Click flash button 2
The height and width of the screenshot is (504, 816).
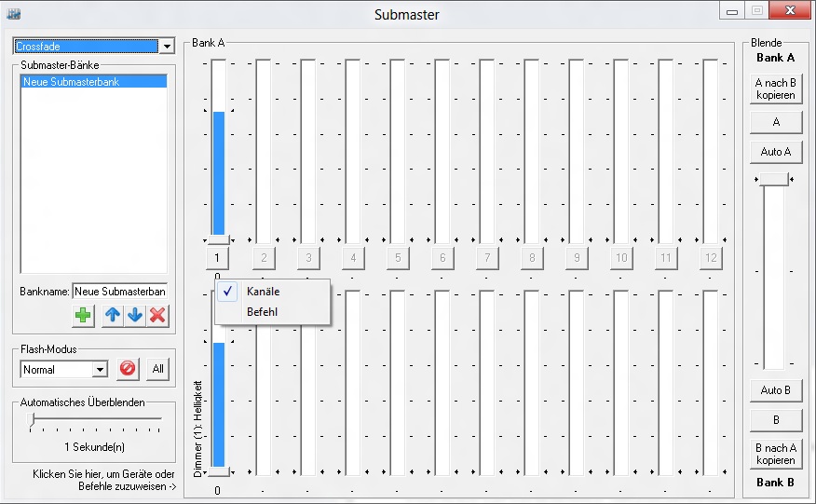tap(264, 258)
